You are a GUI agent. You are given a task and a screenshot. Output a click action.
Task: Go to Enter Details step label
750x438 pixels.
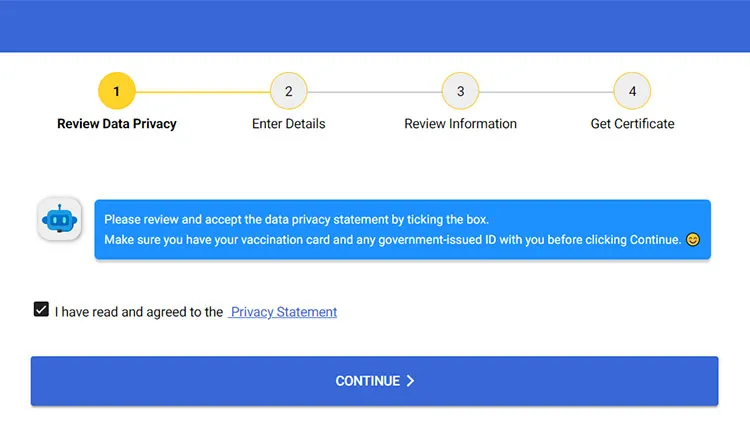click(288, 124)
